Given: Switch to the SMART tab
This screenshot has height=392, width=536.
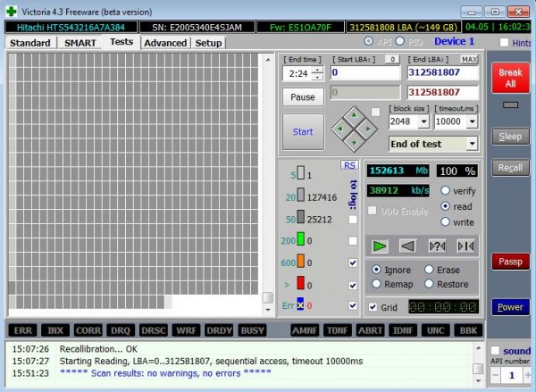Looking at the screenshot, I should click(x=80, y=42).
